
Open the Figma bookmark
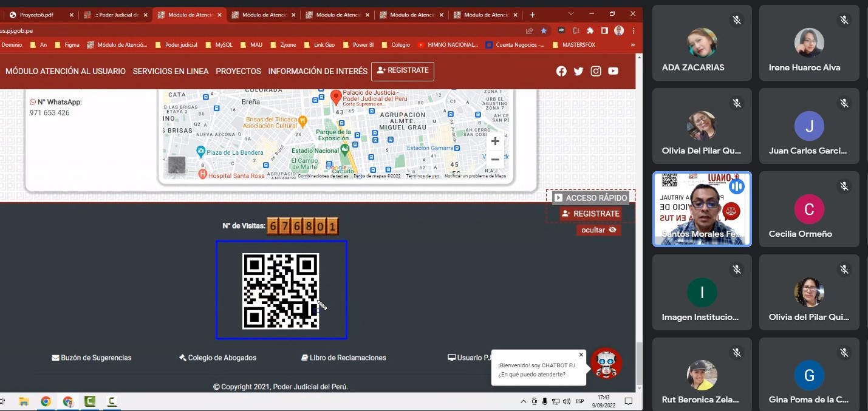(67, 44)
